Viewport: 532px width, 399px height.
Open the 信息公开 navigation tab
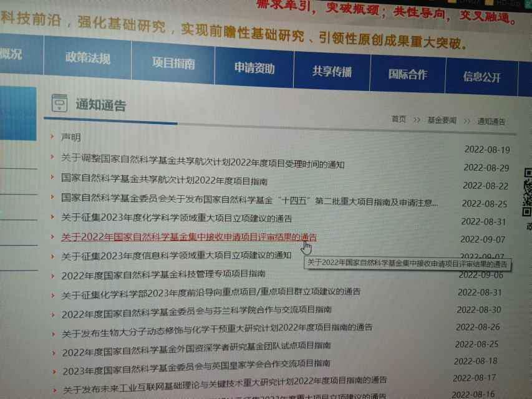point(481,77)
